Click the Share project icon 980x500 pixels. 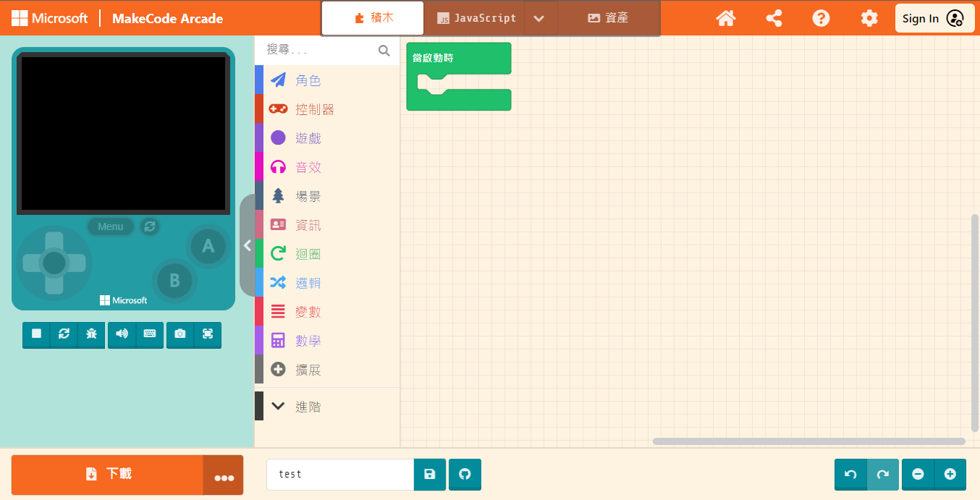click(x=774, y=18)
